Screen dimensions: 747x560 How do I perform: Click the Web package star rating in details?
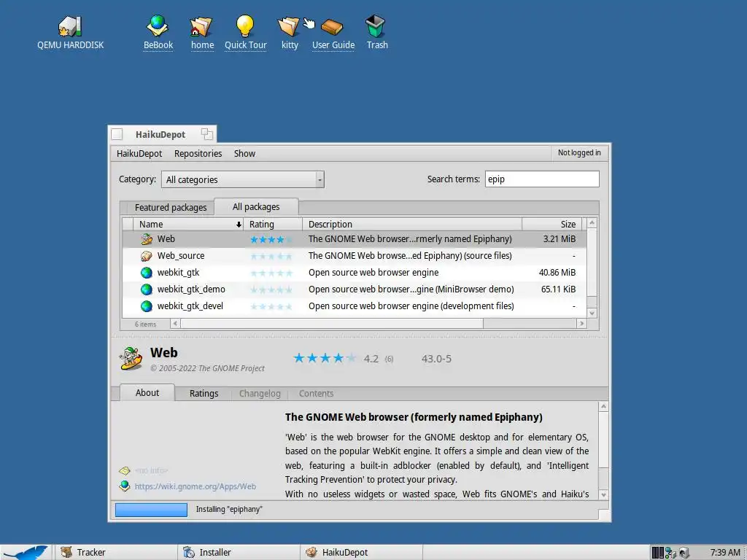pyautogui.click(x=325, y=358)
